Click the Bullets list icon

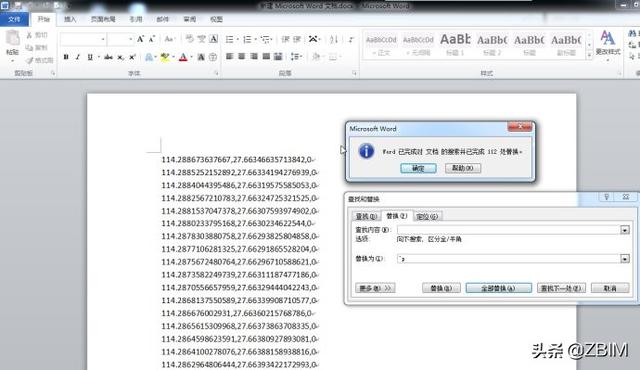pos(230,39)
